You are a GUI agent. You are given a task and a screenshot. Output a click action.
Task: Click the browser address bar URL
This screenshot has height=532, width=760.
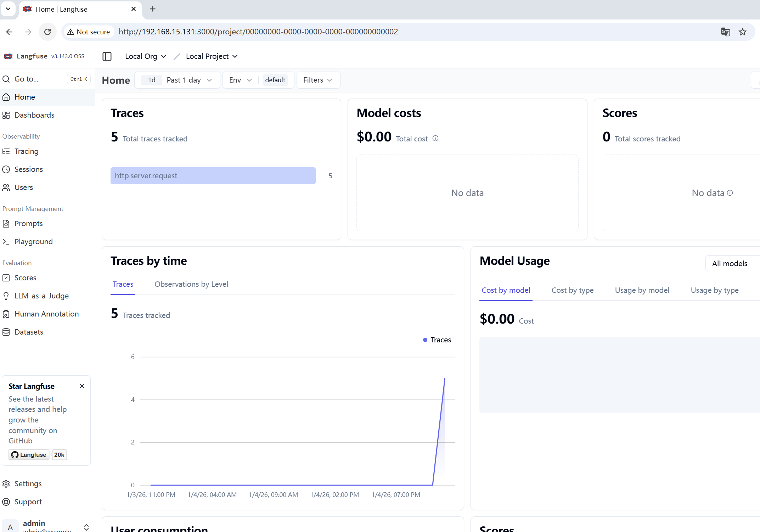(x=258, y=32)
